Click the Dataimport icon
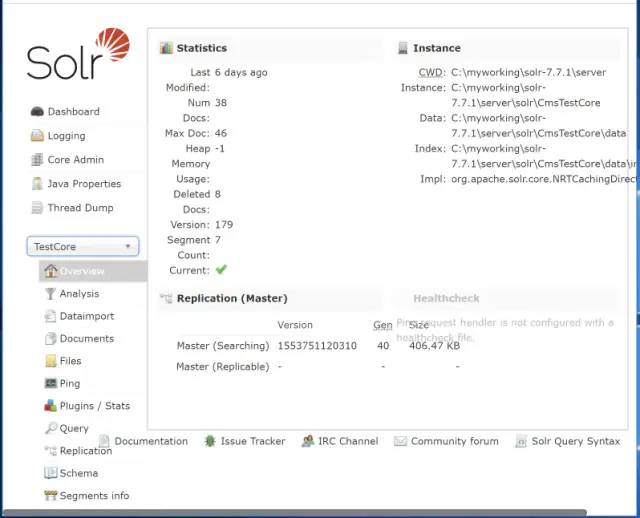The image size is (640, 518). click(x=50, y=316)
